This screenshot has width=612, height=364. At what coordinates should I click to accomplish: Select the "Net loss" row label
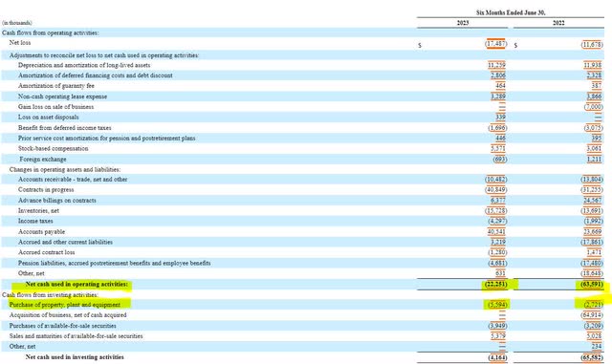[20, 43]
